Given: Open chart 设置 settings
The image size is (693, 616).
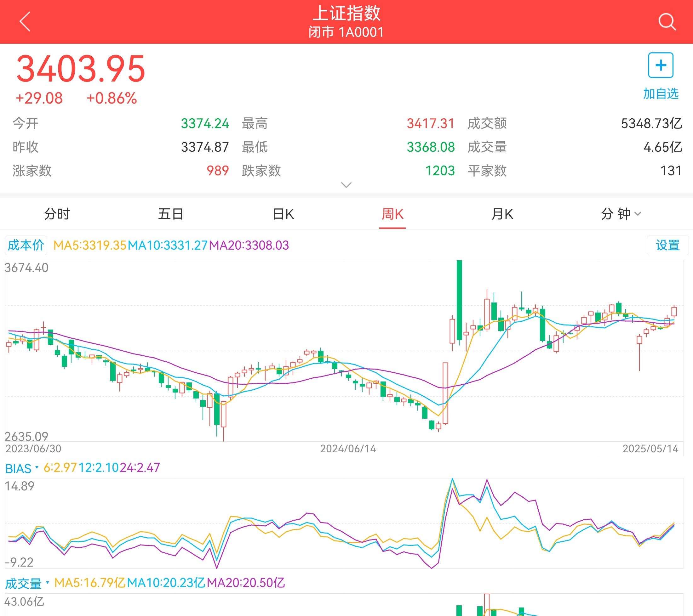Looking at the screenshot, I should pyautogui.click(x=667, y=245).
